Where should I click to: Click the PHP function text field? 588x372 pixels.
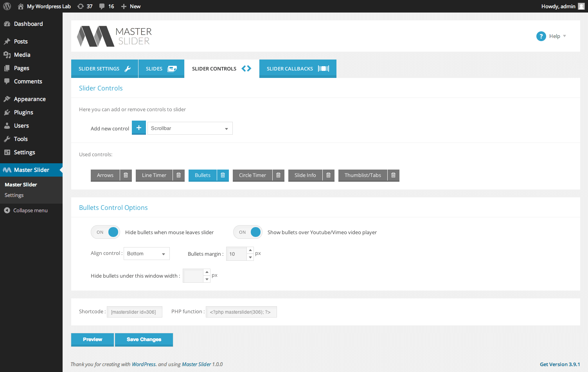pyautogui.click(x=241, y=312)
